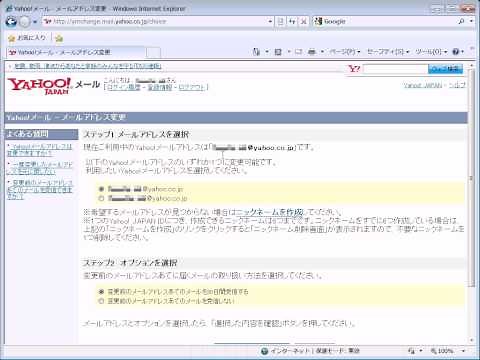Click the Yahoo! JAPAN logo image
The height and width of the screenshot is (360, 480).
(40, 86)
